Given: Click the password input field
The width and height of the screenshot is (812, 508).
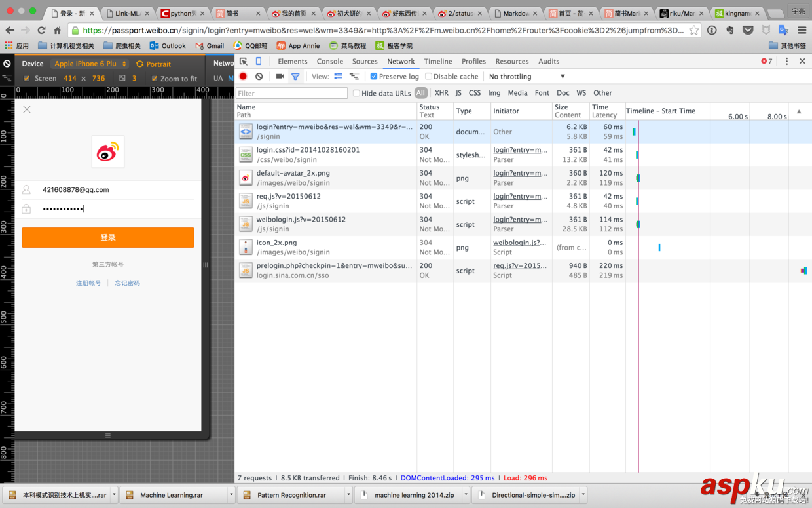Looking at the screenshot, I should click(118, 208).
